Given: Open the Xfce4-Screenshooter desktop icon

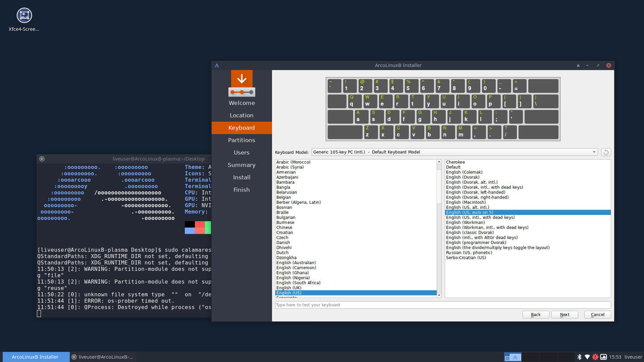Looking at the screenshot, I should [24, 20].
